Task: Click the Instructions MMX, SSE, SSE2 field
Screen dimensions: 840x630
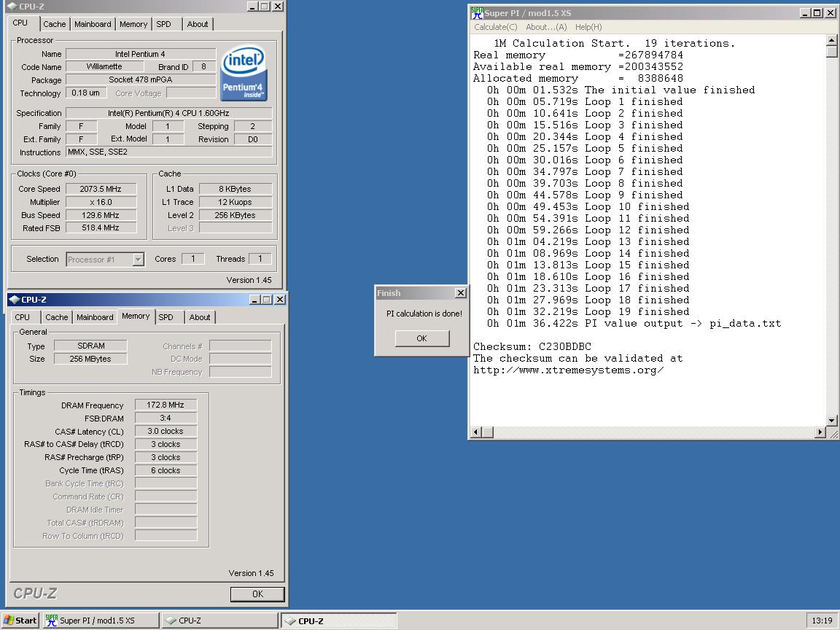Action: 168,152
